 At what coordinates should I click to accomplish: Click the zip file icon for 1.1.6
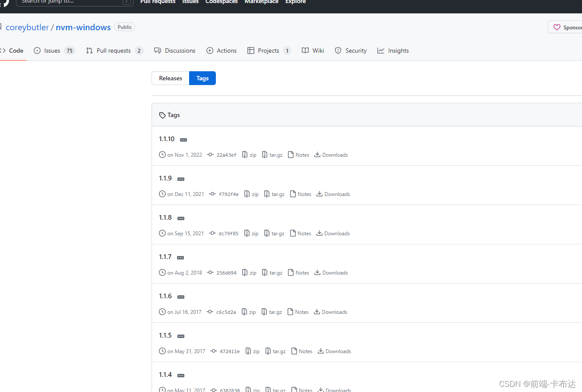coord(244,312)
